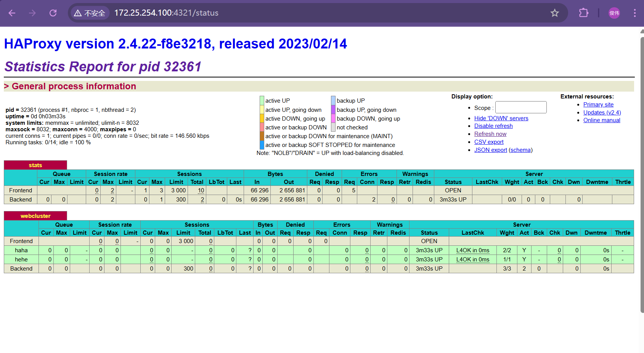Screen dimensions: 644x353
Task: Open the browser extensions puzzle icon
Action: 583,13
